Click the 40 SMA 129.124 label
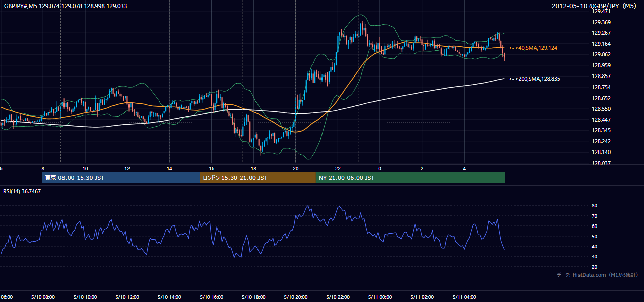This screenshot has height=302, width=644. click(533, 48)
